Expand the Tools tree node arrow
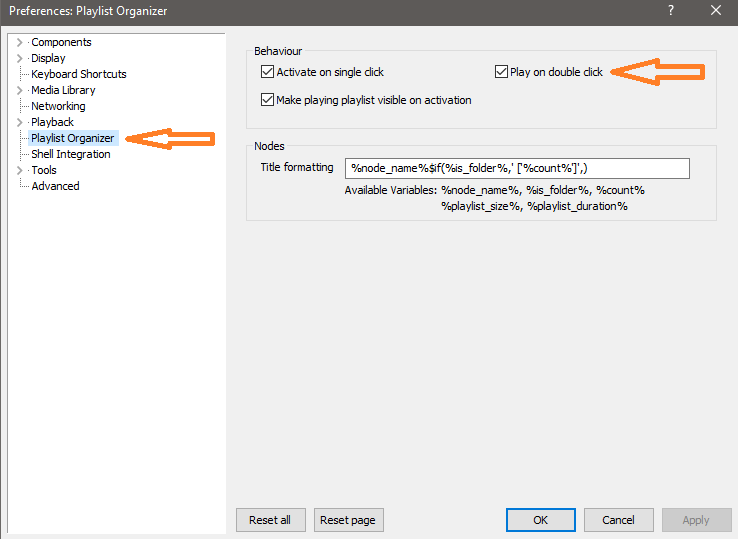 [x=19, y=170]
